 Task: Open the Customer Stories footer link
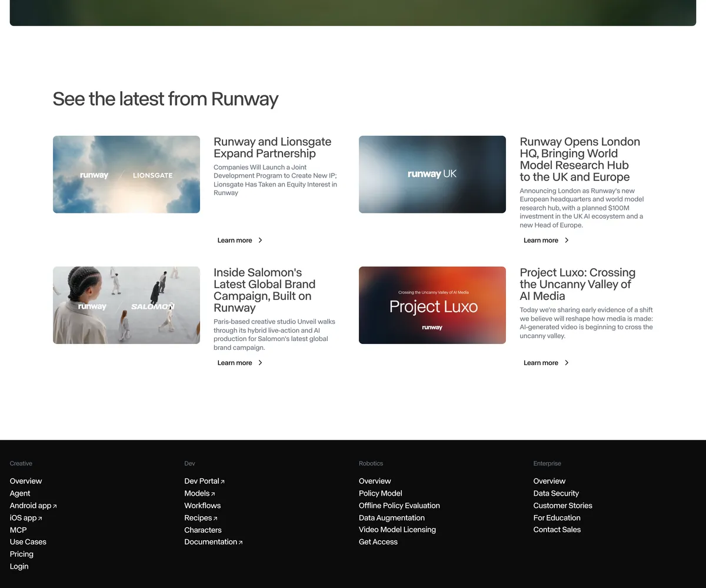tap(563, 506)
